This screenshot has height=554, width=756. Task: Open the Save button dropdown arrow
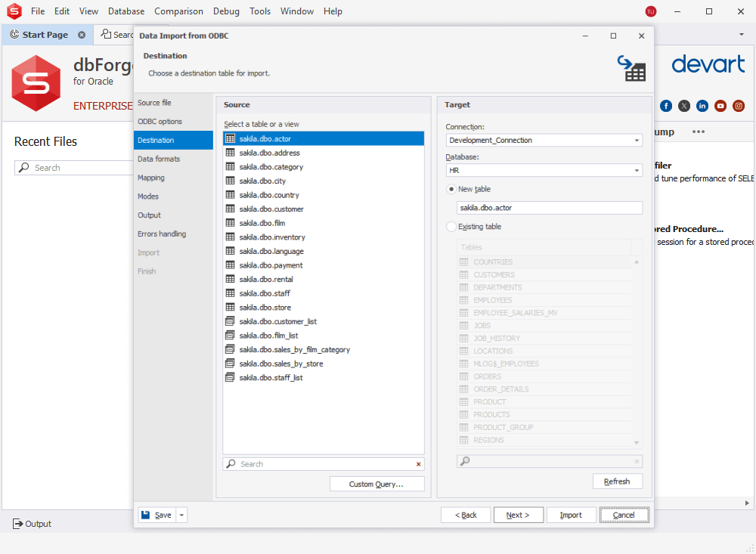coord(181,515)
